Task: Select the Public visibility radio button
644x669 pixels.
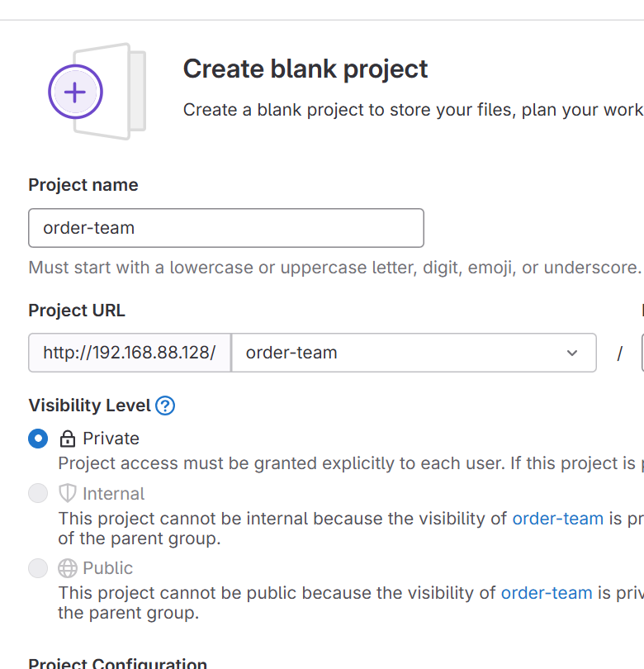Action: click(38, 568)
